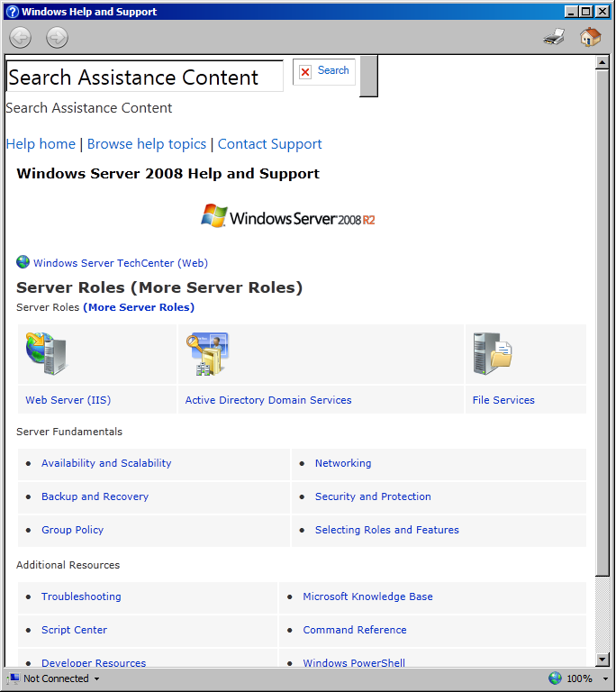
Task: Open the Developer Resources link
Action: pos(94,662)
